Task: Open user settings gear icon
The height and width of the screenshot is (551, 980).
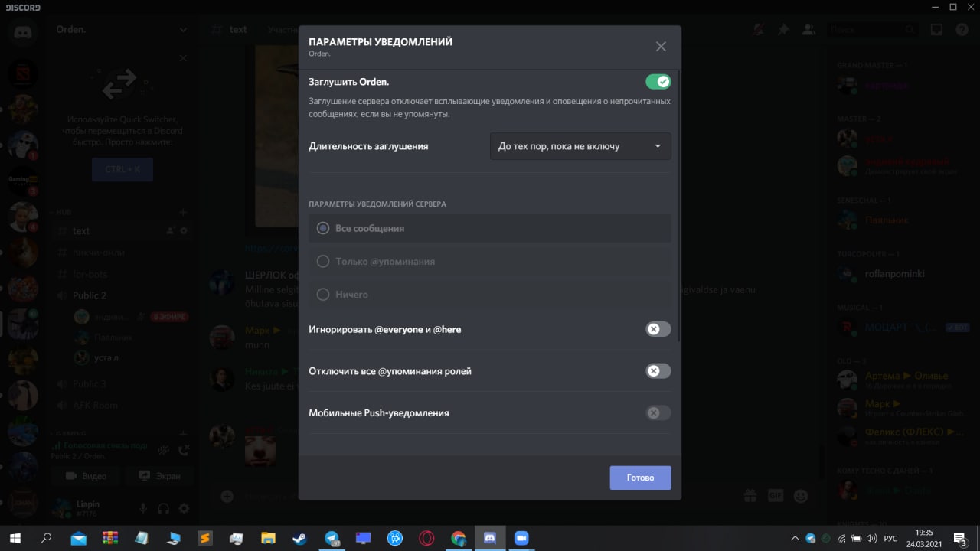Action: click(184, 508)
